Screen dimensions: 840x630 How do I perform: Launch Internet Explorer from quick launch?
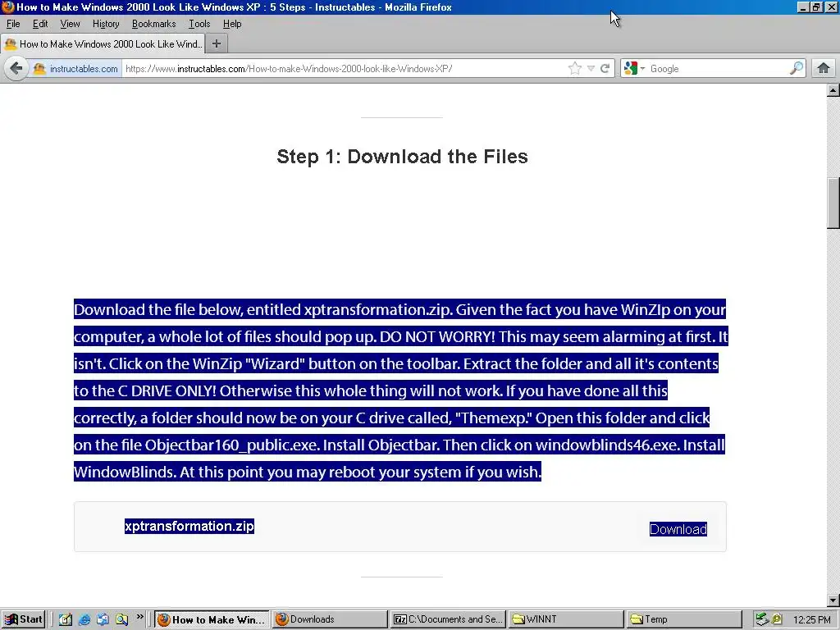[x=84, y=619]
